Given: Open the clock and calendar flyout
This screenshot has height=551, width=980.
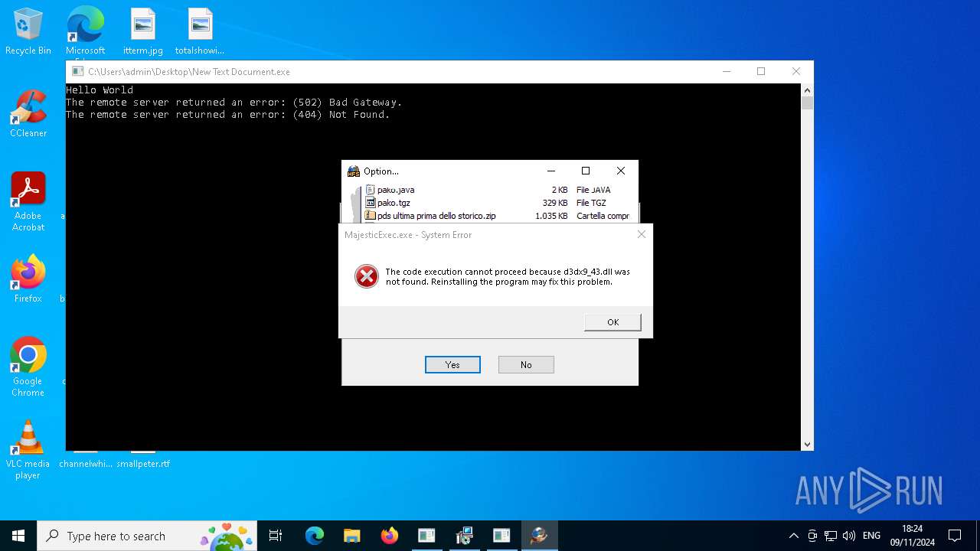Looking at the screenshot, I should pos(912,536).
